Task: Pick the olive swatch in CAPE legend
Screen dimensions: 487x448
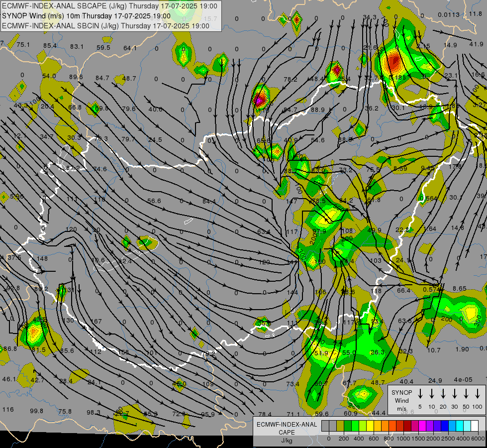Action: click(340, 426)
